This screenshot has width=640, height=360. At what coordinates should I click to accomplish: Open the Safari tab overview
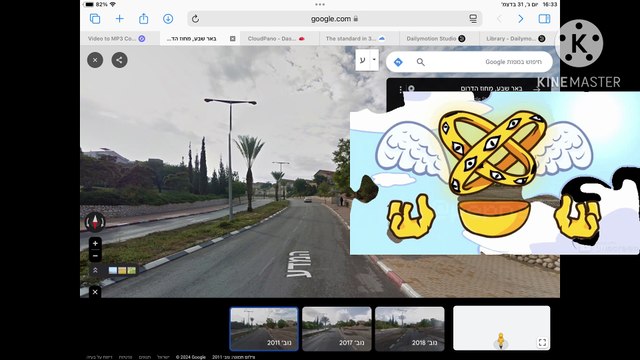tap(95, 19)
